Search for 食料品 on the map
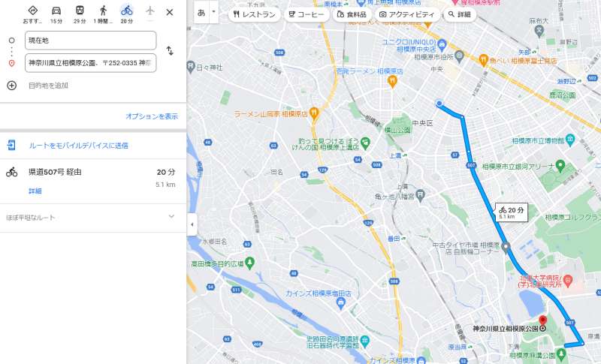Viewport: 601px width, 364px height. click(352, 14)
